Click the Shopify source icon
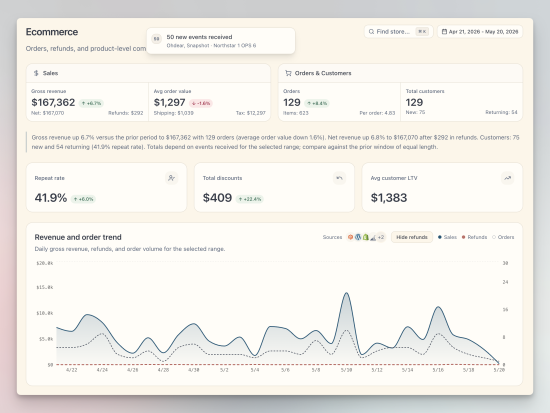 coord(365,237)
